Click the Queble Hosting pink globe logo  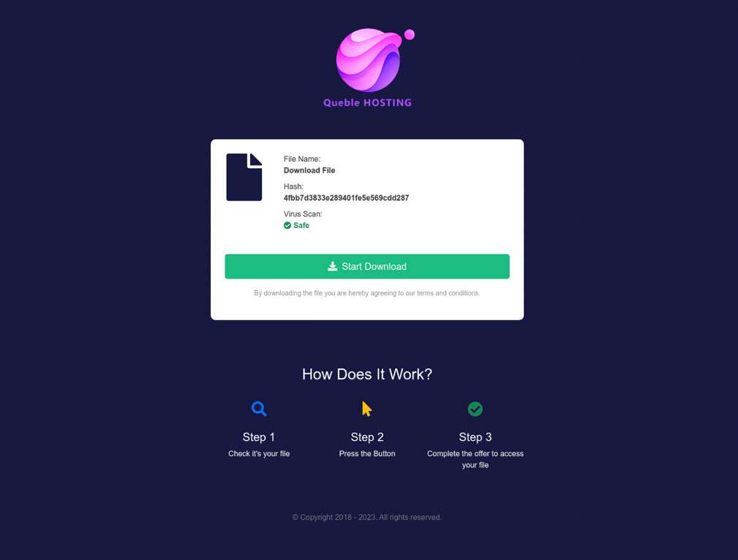369,60
